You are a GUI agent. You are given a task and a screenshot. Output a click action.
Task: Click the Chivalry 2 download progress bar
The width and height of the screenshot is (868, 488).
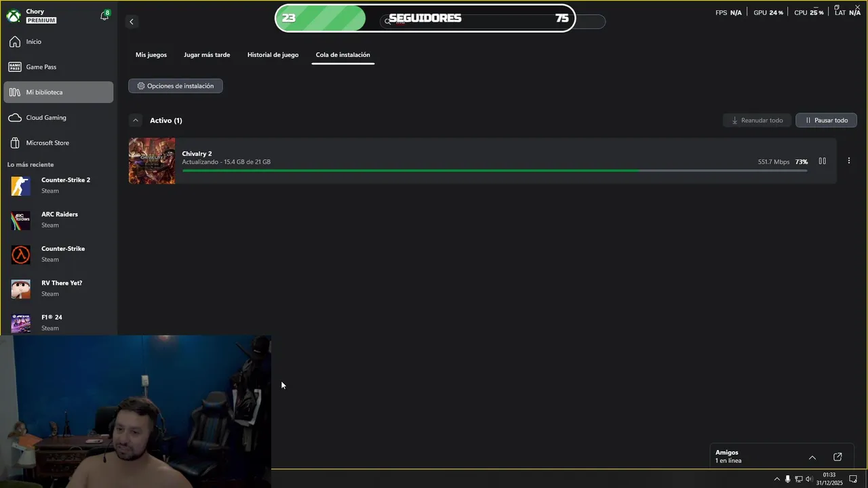[x=495, y=171]
